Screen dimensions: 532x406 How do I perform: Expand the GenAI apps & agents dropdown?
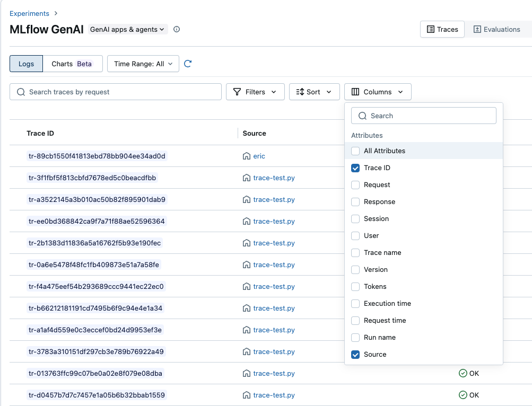[127, 30]
